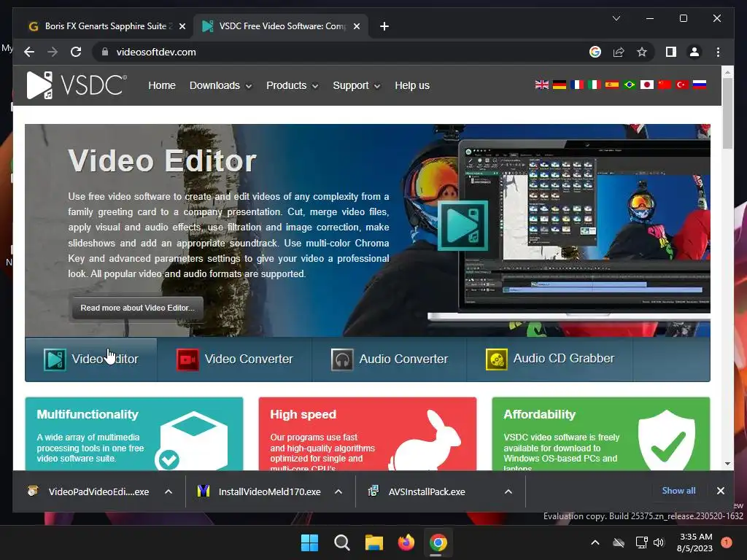Open the Windows Start menu
747x560 pixels.
309,542
